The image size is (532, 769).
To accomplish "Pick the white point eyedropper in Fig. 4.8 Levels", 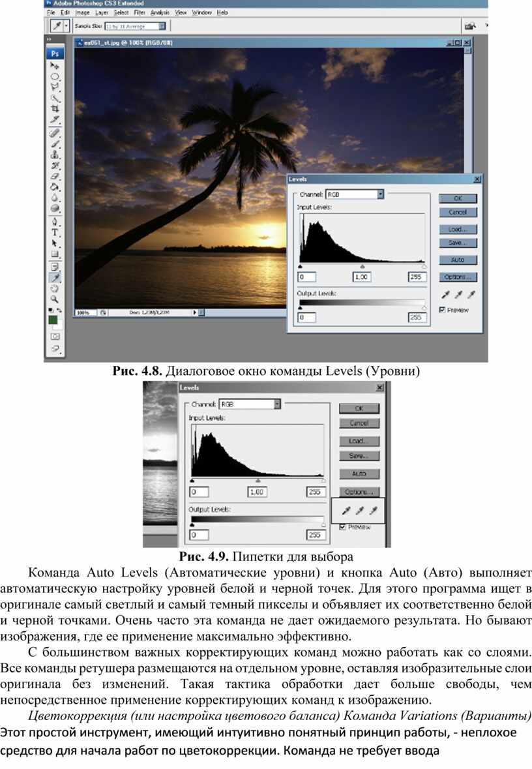I will pyautogui.click(x=471, y=295).
